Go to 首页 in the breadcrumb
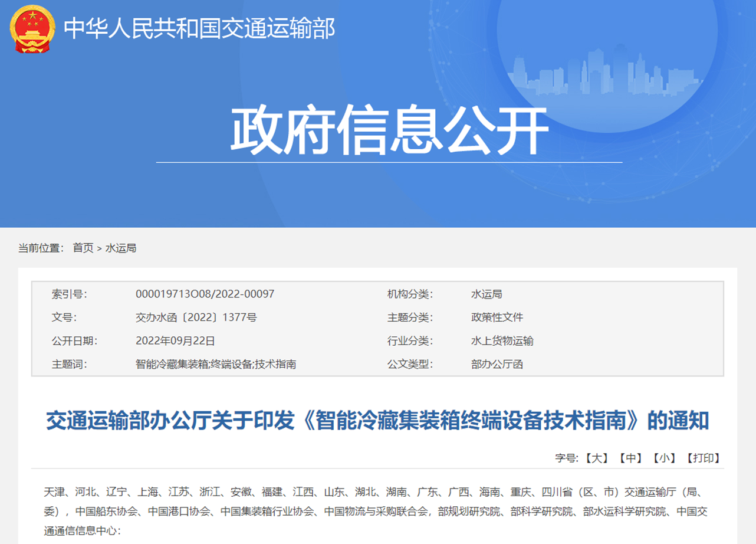 83,248
